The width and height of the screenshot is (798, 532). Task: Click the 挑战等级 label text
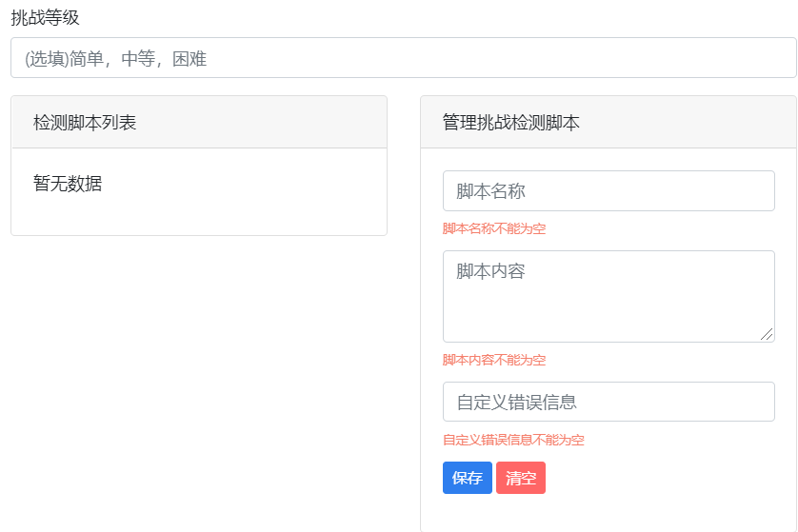coord(45,17)
